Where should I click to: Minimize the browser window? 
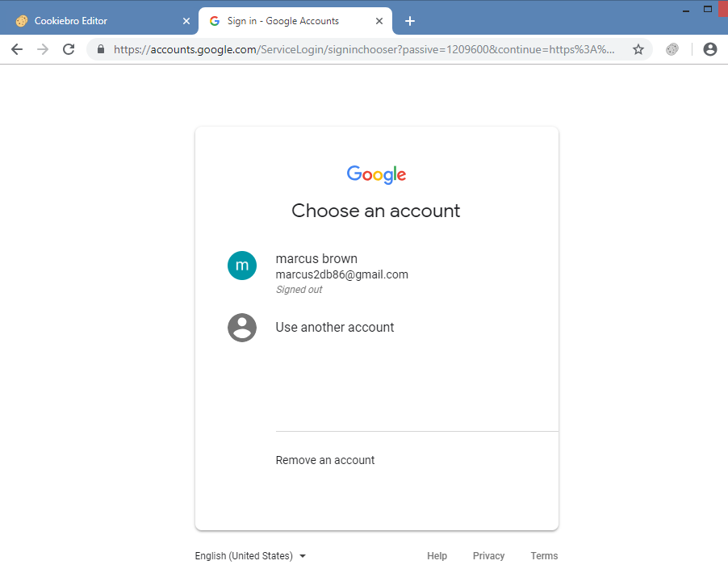click(686, 10)
